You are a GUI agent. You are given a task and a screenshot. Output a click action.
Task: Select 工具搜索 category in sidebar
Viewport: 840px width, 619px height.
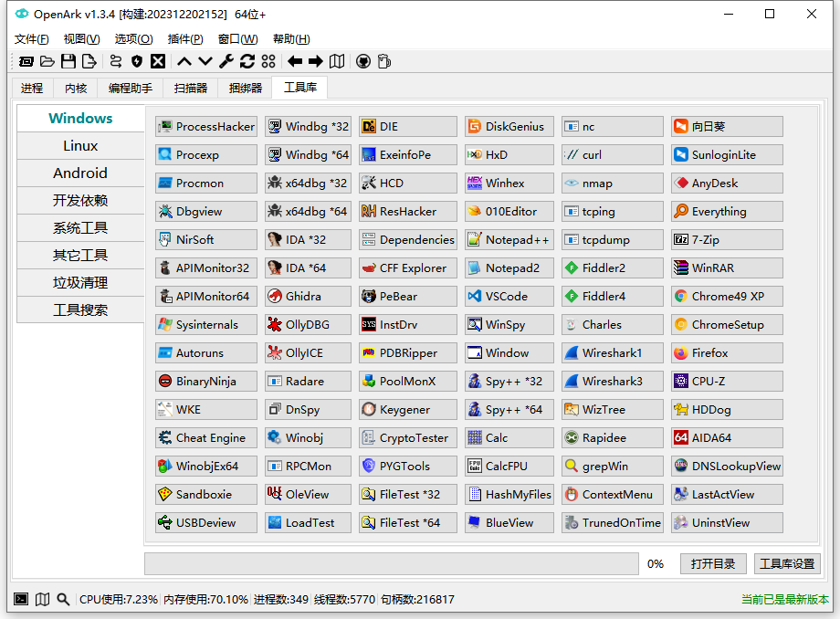pos(80,310)
